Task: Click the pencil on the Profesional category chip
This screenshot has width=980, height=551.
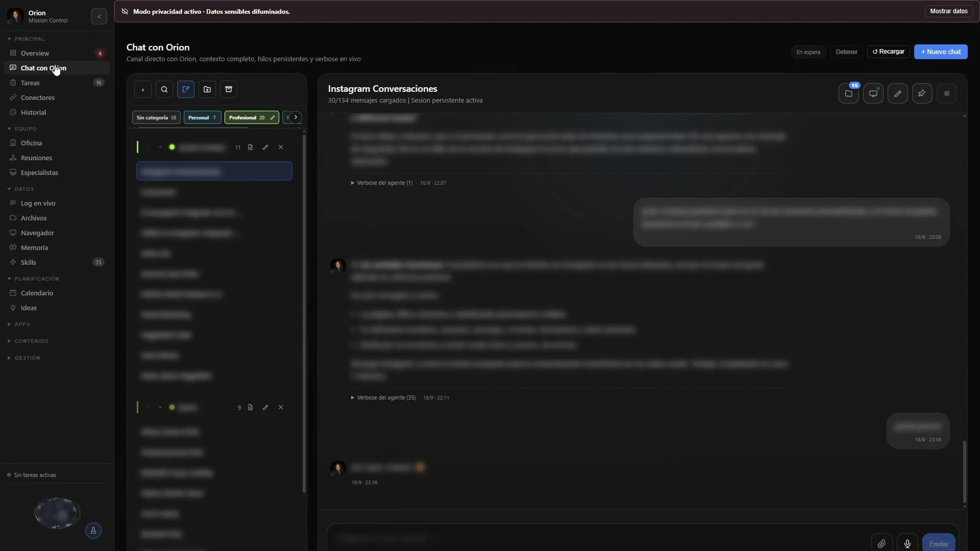Action: (x=273, y=117)
